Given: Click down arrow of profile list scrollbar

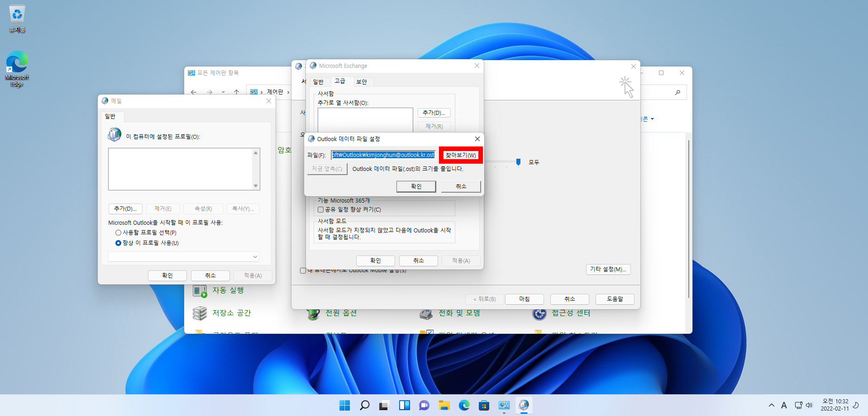Looking at the screenshot, I should coord(256,186).
